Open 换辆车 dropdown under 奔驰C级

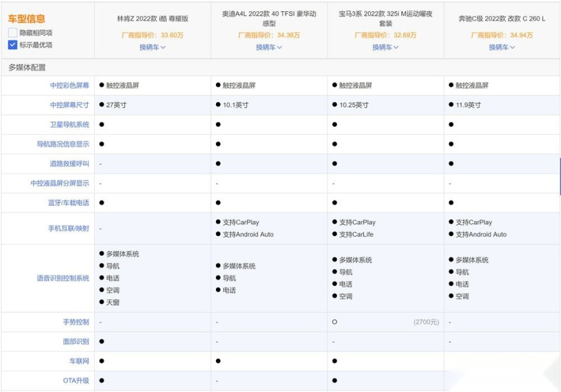[x=502, y=47]
